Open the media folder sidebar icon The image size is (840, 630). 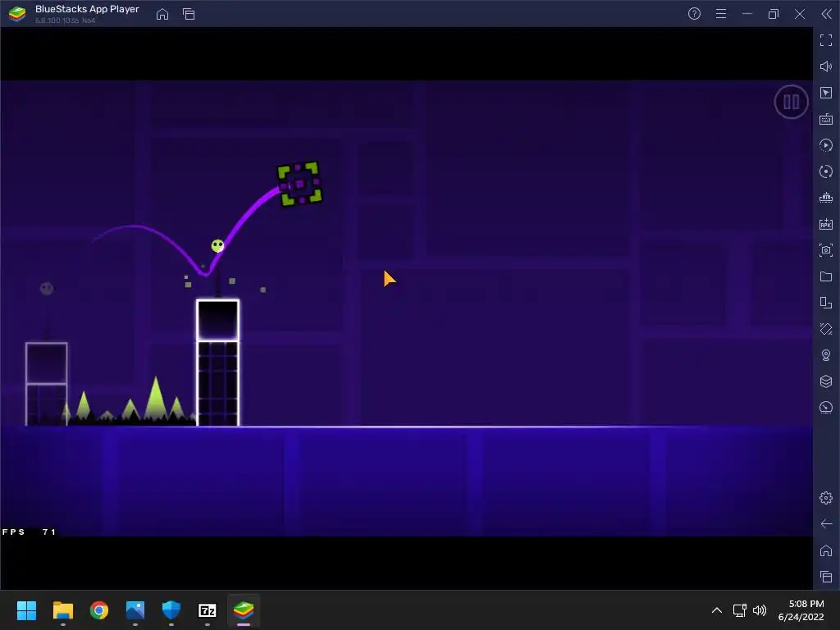(826, 276)
